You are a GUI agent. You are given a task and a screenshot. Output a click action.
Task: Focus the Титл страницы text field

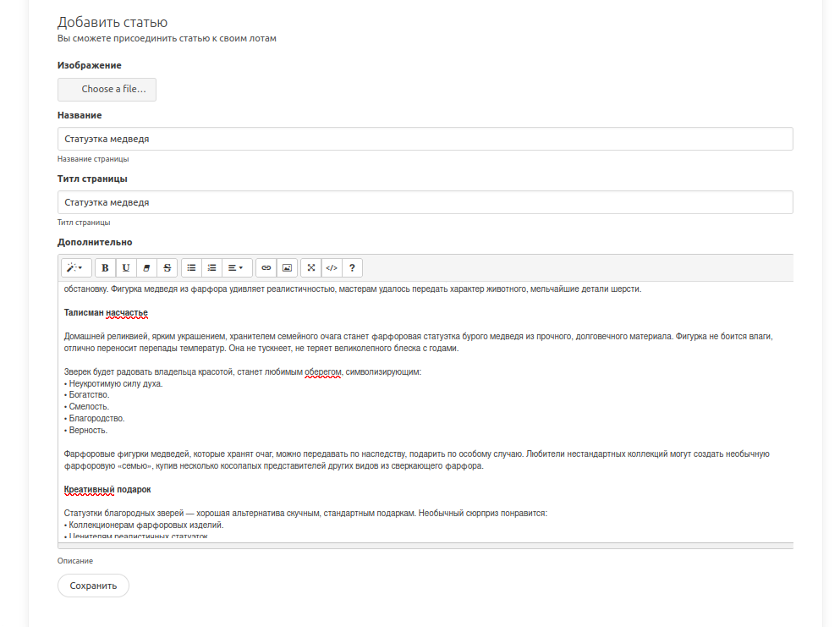click(425, 202)
